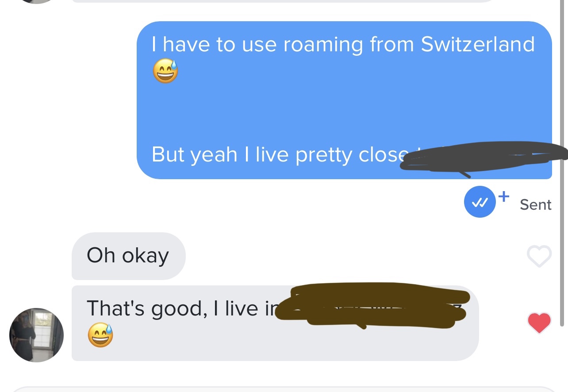
Task: Click the small plus beside read receipt
Action: pos(504,196)
